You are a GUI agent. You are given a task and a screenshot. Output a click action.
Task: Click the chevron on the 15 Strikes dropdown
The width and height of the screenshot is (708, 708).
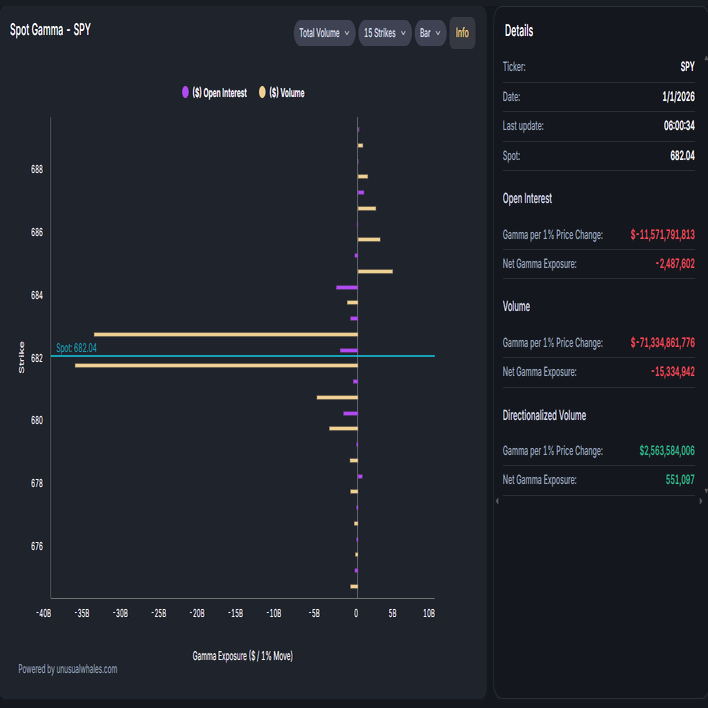403,33
